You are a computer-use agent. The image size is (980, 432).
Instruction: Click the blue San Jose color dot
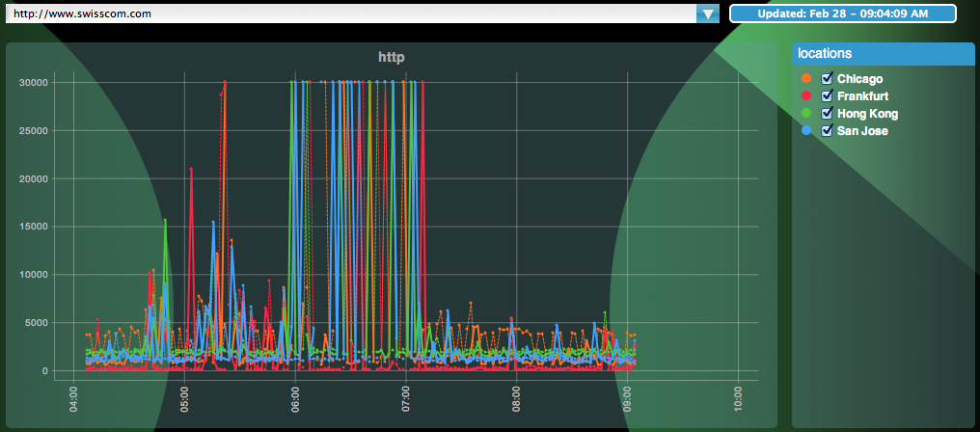click(806, 131)
